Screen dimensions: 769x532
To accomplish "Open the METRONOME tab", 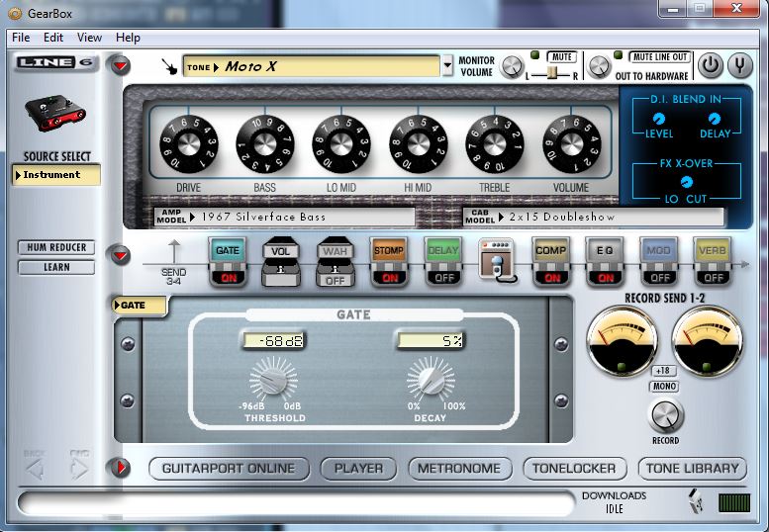I will tap(459, 469).
